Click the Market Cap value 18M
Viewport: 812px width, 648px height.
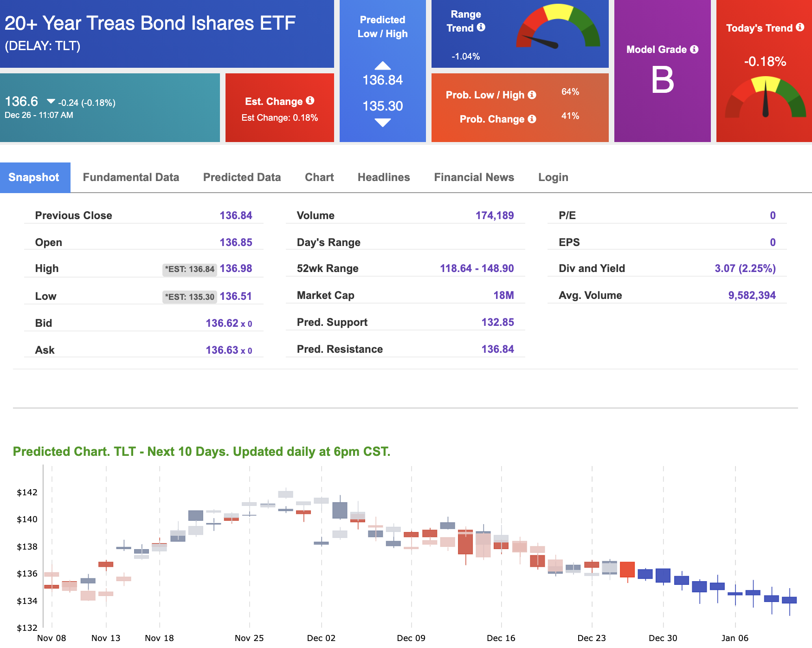coord(503,295)
